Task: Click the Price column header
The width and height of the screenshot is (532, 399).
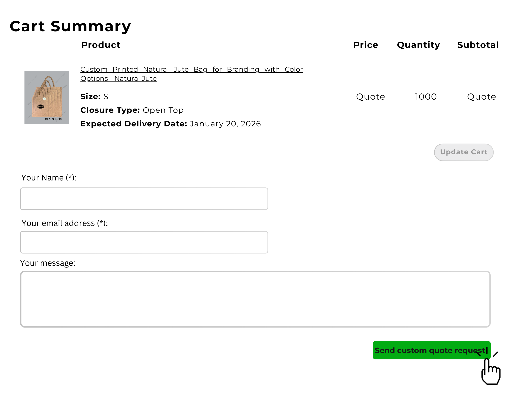Action: point(366,45)
